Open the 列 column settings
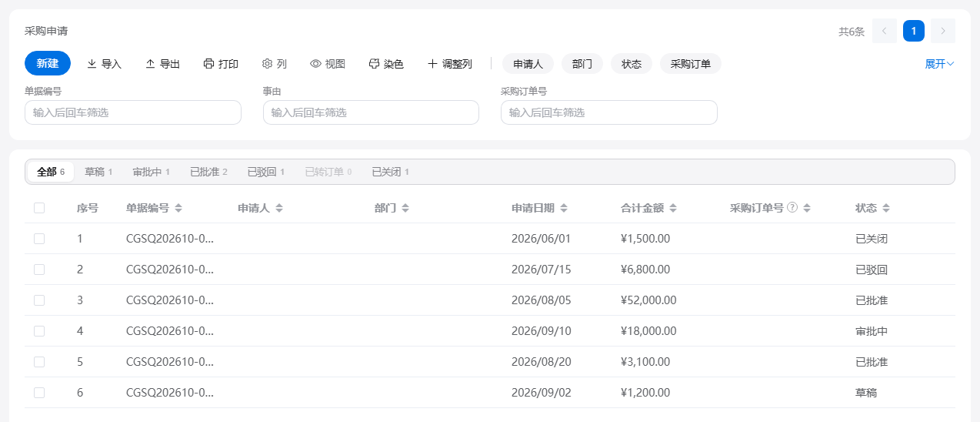 (x=274, y=64)
